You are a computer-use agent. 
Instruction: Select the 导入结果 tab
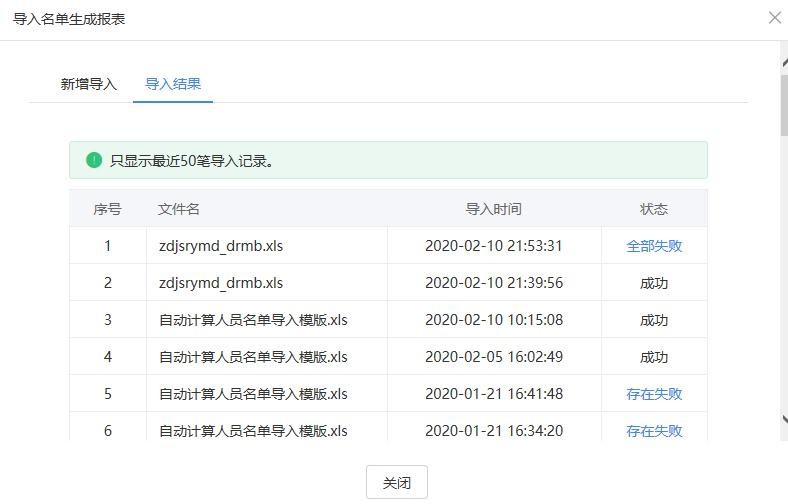pyautogui.click(x=173, y=84)
